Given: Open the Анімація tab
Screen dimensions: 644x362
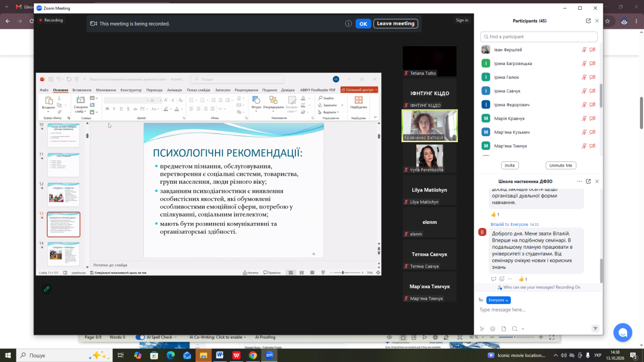Looking at the screenshot, I should tap(174, 90).
